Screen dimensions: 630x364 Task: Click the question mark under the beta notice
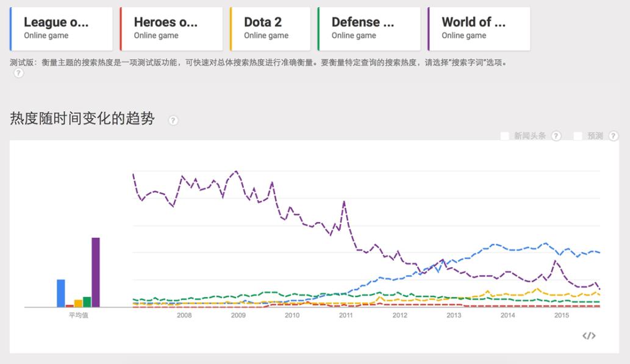tap(18, 73)
